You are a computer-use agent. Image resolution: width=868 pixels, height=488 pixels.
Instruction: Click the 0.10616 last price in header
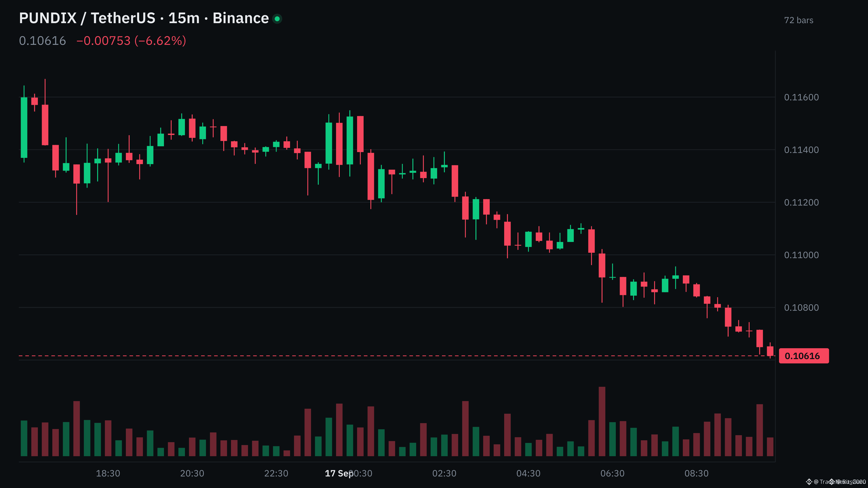tap(42, 41)
